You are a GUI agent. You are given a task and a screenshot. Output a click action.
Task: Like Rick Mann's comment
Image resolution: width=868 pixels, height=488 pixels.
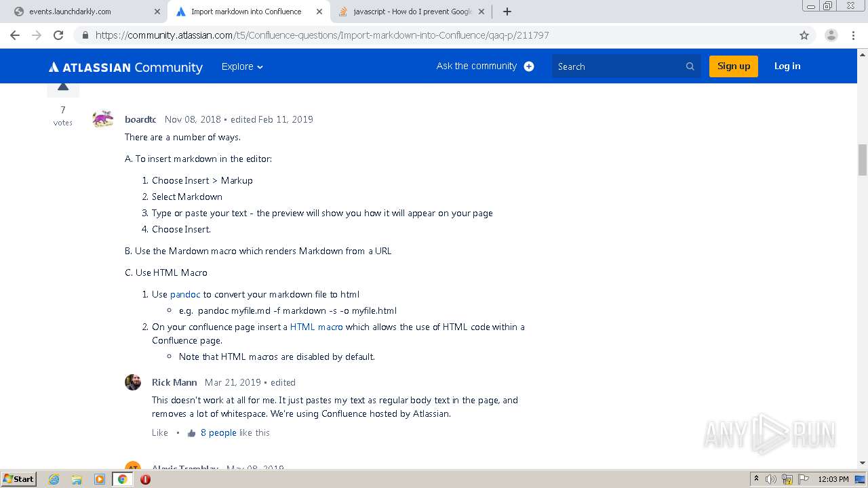click(x=160, y=432)
